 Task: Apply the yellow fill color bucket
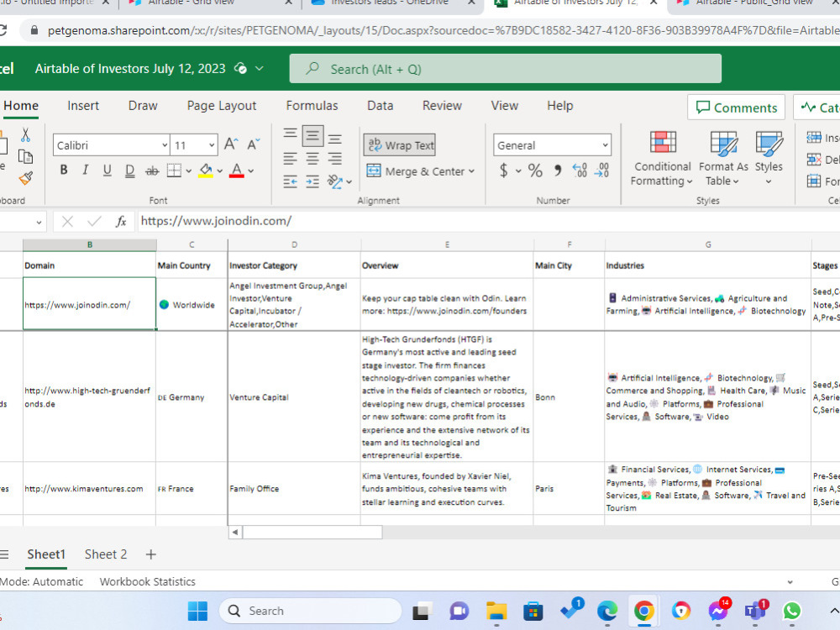pos(206,171)
